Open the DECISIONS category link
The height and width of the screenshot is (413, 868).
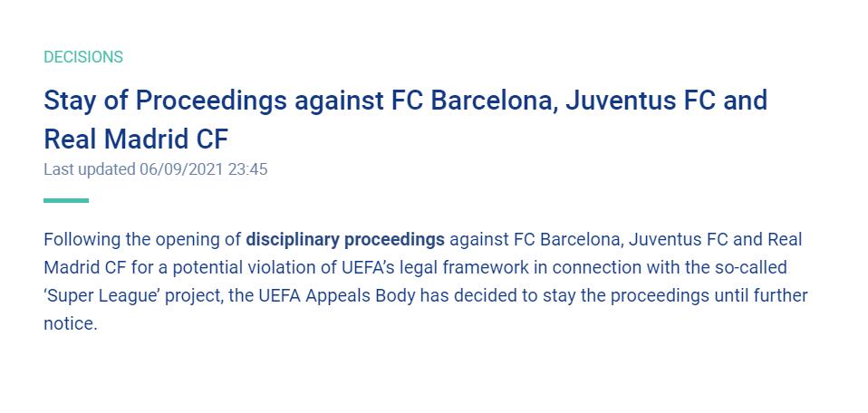[83, 57]
